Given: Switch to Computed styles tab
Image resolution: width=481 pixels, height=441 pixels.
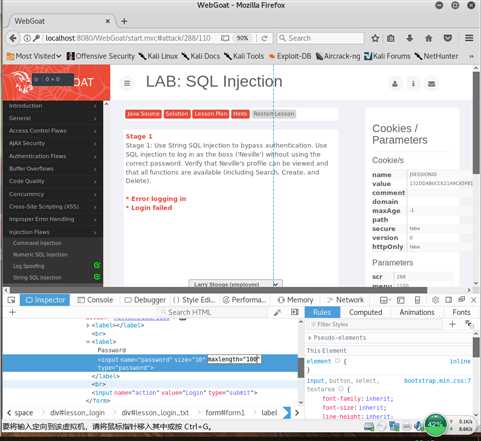Looking at the screenshot, I should (365, 312).
